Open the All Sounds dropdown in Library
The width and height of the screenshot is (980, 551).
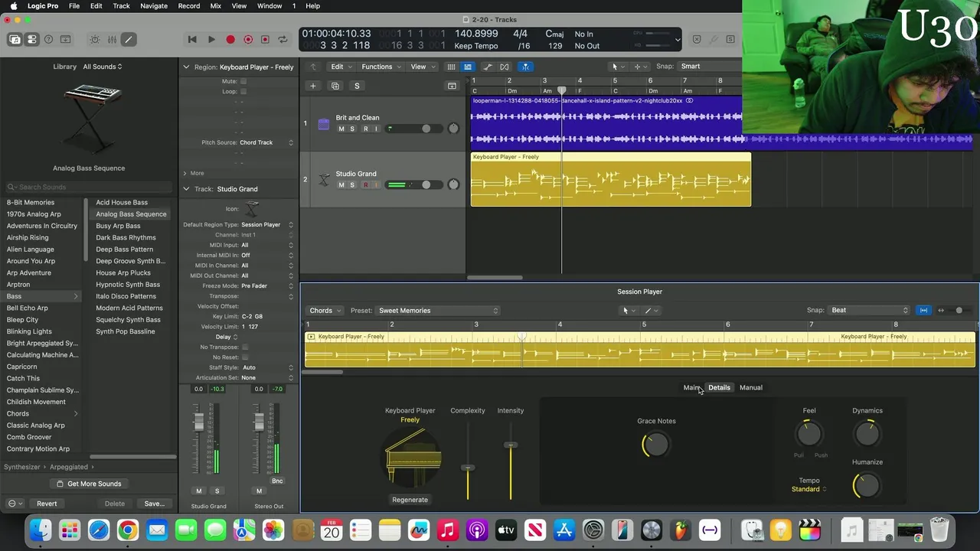(103, 67)
